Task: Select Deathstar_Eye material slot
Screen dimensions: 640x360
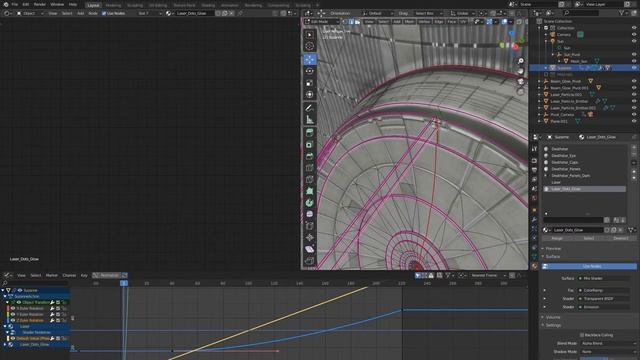Action: click(584, 156)
